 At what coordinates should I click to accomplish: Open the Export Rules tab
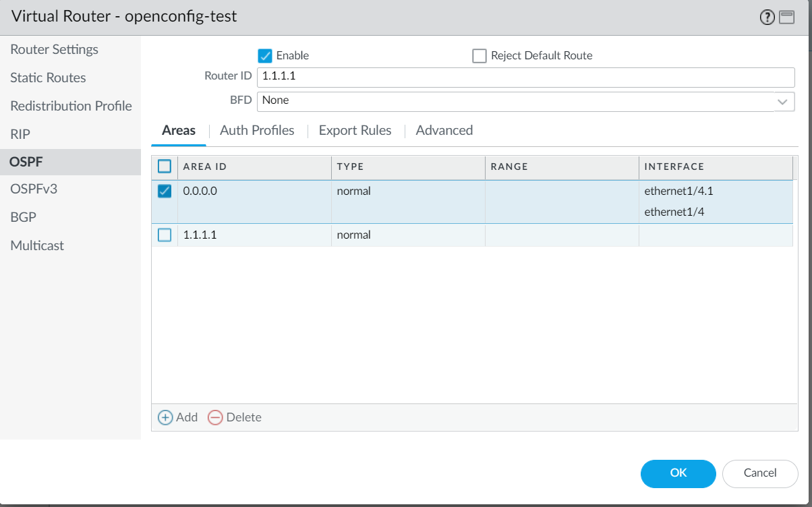coord(355,130)
